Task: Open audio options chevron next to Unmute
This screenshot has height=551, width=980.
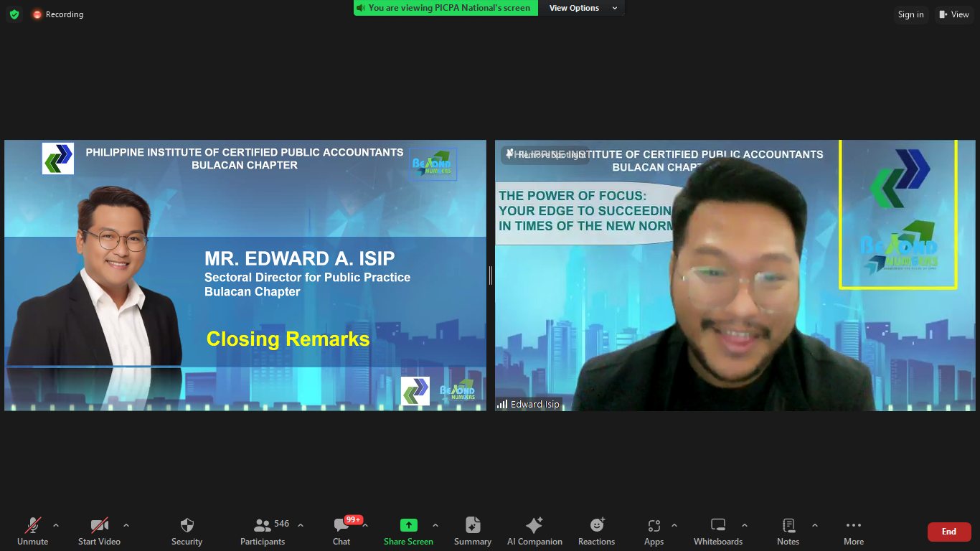Action: (56, 525)
